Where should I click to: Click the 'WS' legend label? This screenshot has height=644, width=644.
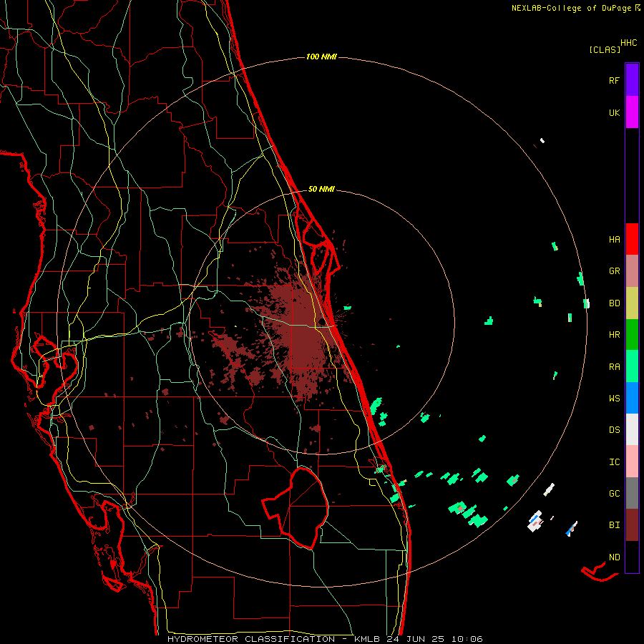[x=615, y=399]
